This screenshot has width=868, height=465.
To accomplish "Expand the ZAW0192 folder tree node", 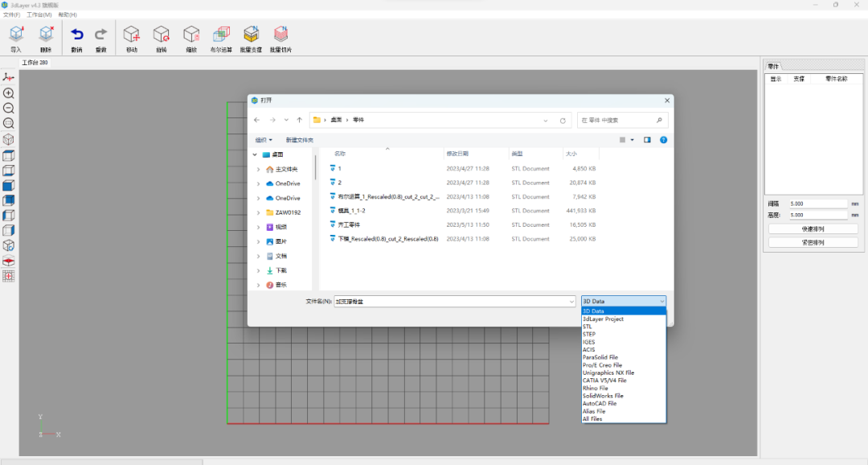I will pos(258,212).
